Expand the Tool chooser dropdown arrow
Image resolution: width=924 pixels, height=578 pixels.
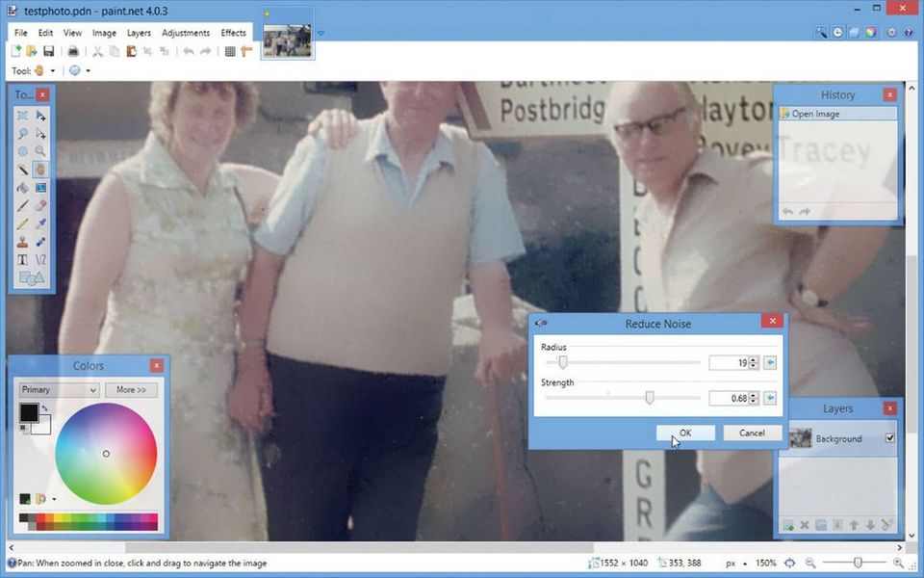(x=52, y=70)
